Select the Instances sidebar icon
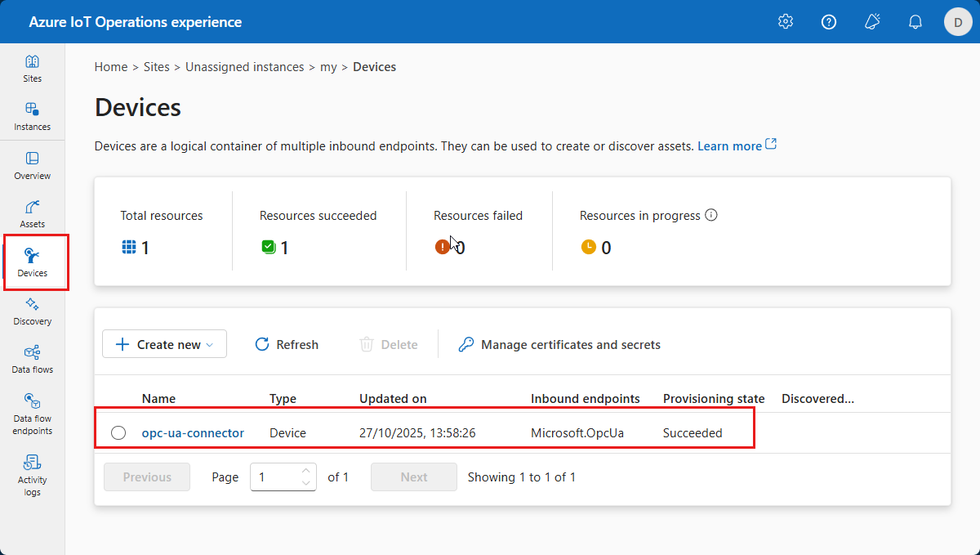The image size is (980, 555). 32,115
